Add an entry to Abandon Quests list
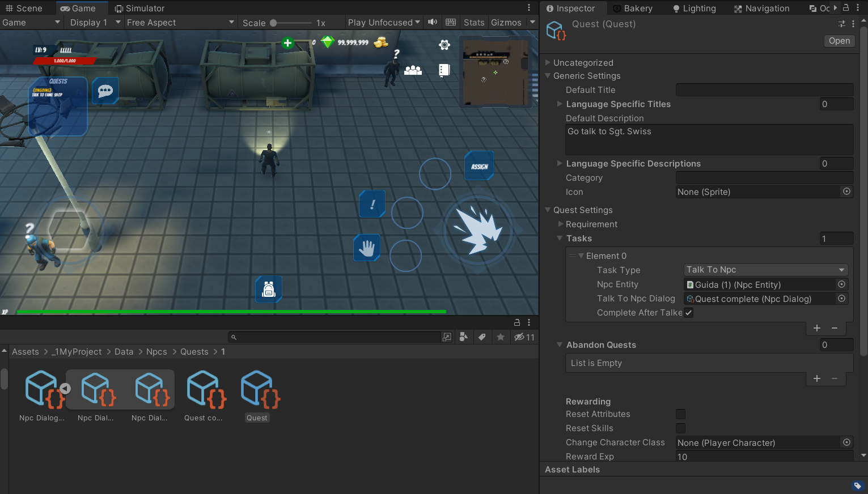 pos(817,378)
